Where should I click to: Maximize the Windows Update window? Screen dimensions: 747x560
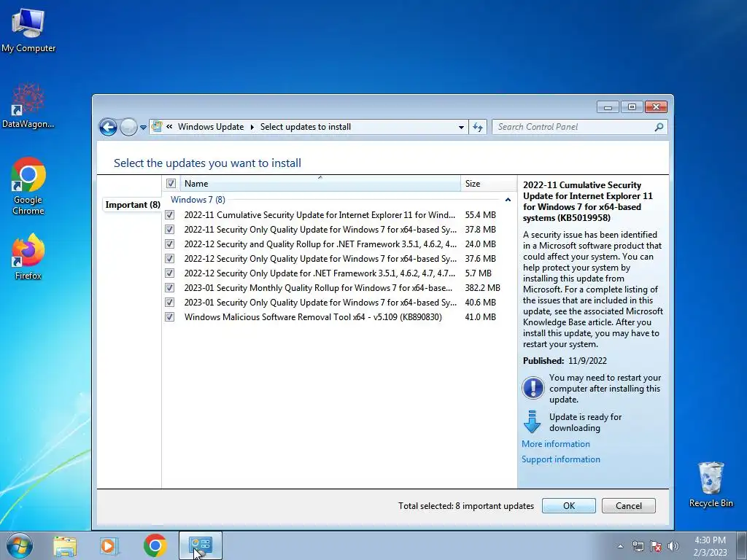pyautogui.click(x=632, y=106)
